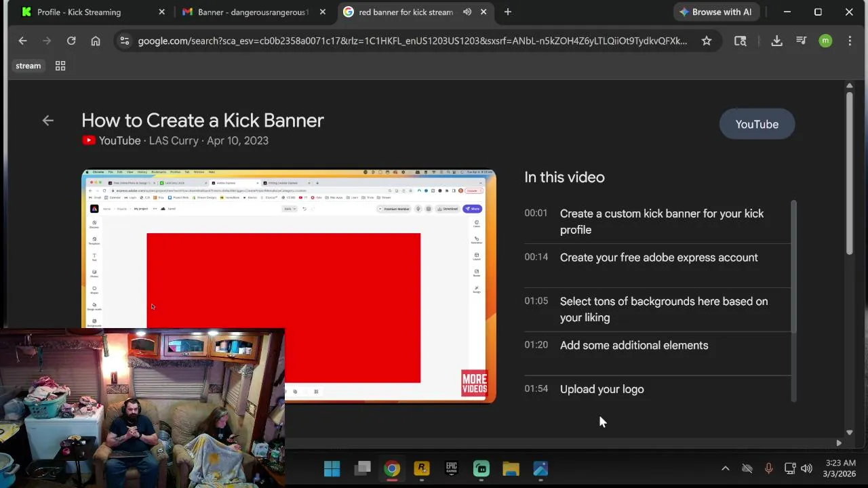868x488 pixels.
Task: Go back with browser back arrow
Action: pos(22,41)
